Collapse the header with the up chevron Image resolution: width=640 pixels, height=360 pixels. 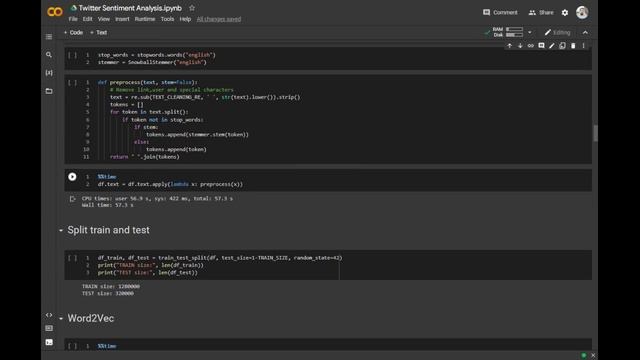click(x=585, y=33)
